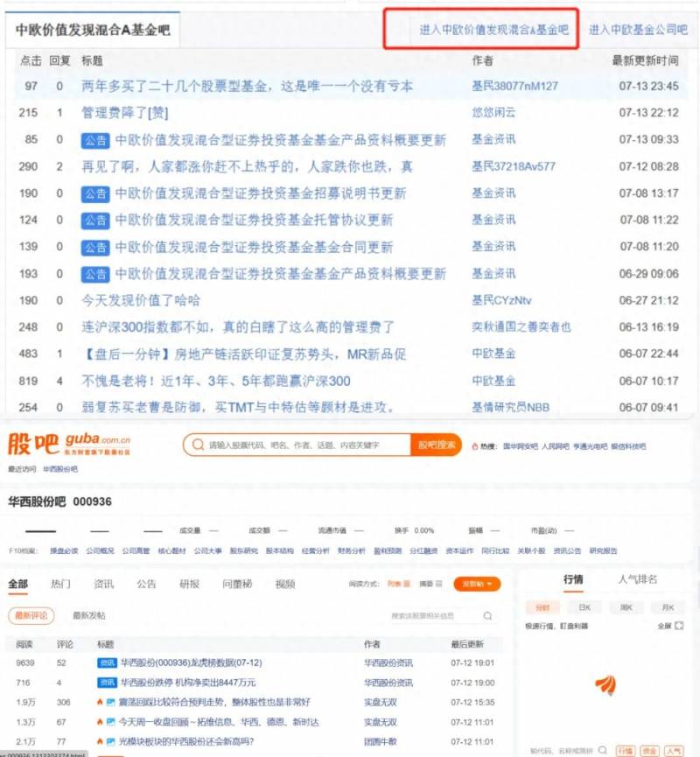
Task: Open the 问董秘 tab
Action: coord(237,585)
